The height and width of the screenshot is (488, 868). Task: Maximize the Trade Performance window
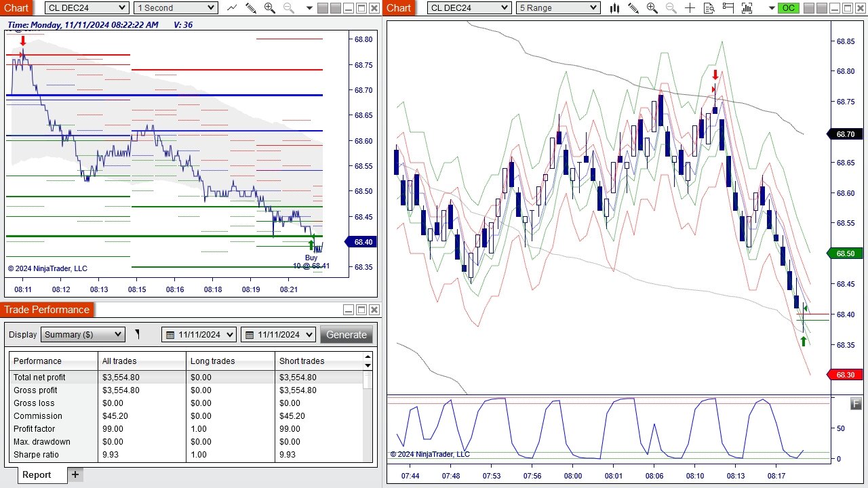point(361,310)
